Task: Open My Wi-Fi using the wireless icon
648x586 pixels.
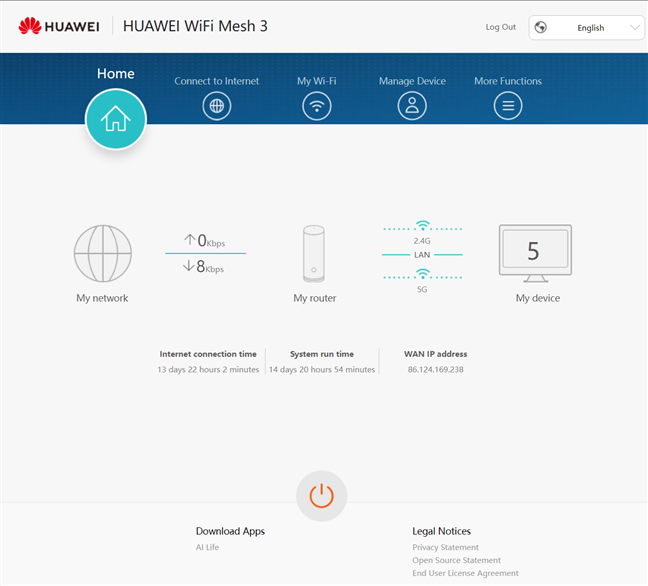Action: coord(317,106)
